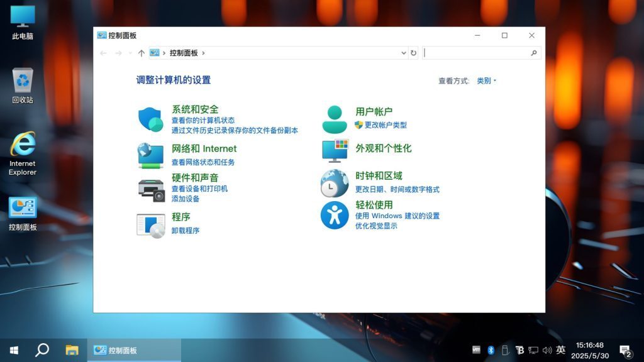Screen dimensions: 644x362
Task: Open the address bar history dropdown arrow
Action: pyautogui.click(x=404, y=53)
